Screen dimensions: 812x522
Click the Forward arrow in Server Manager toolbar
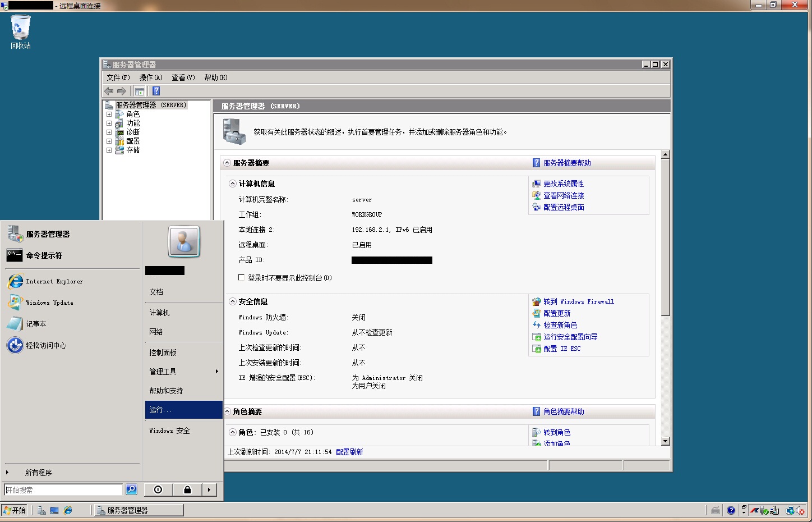pos(122,91)
